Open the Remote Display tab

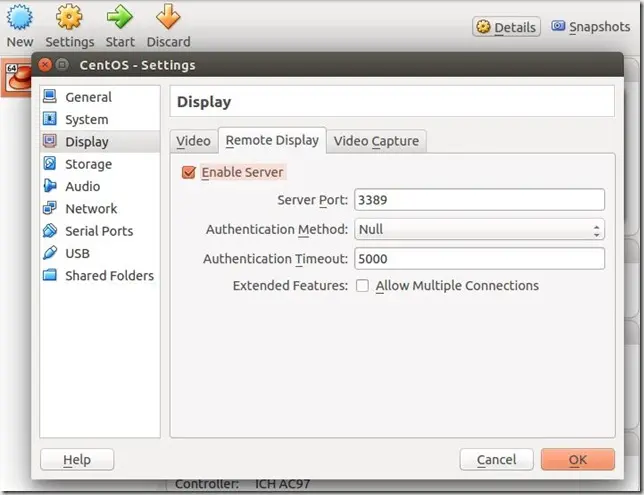point(272,140)
